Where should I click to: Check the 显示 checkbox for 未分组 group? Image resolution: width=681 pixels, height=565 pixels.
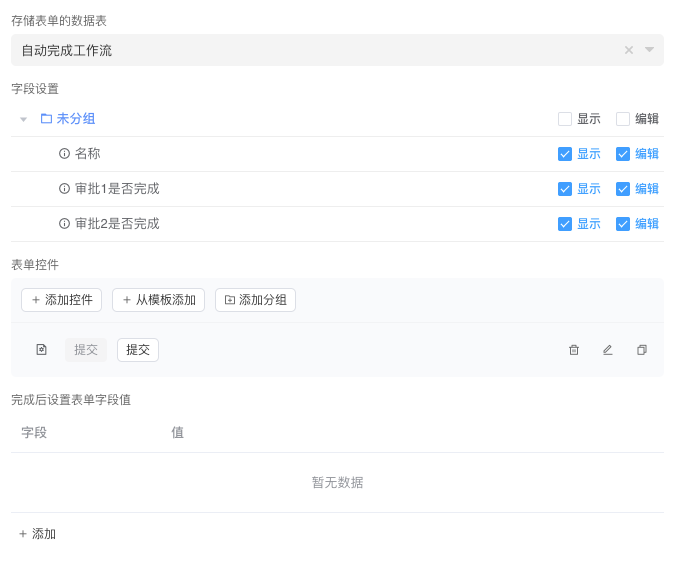click(x=565, y=119)
